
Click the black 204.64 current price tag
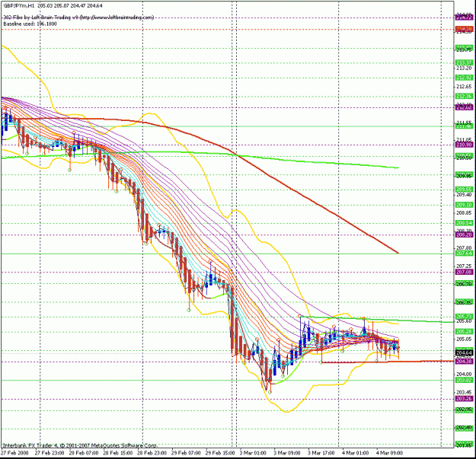tap(464, 353)
